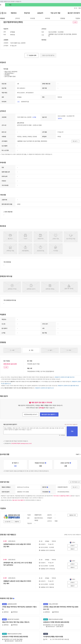Open the 출산휴가·육아휴직 menu
This screenshot has width=81, height=644.
74,13
